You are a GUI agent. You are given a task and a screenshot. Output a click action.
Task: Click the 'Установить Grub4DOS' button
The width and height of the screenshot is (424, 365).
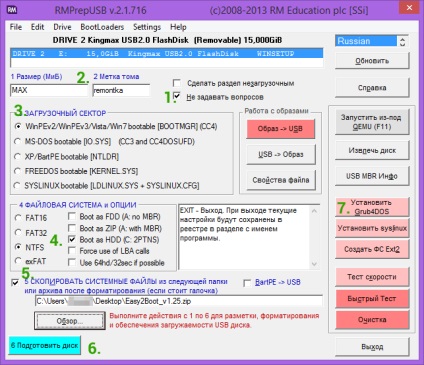click(x=372, y=207)
